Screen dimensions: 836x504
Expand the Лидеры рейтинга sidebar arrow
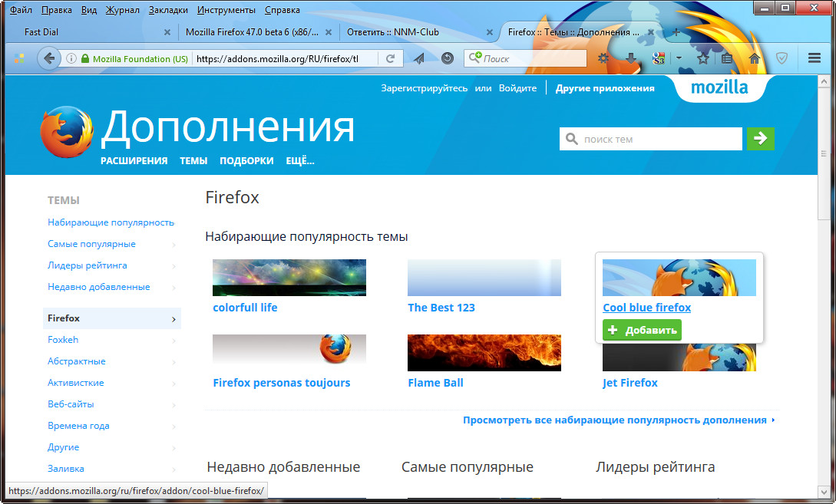click(173, 266)
